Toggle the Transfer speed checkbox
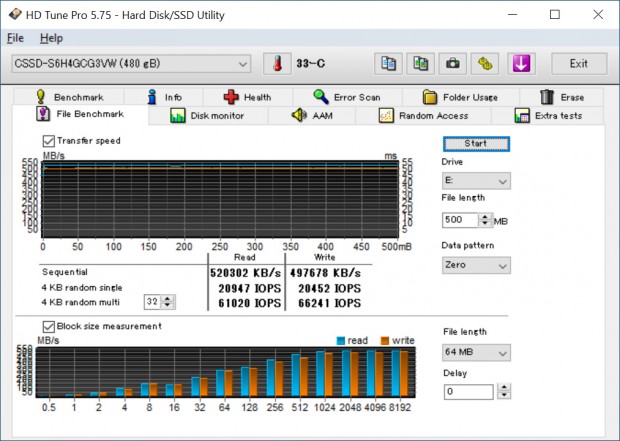 (48, 141)
